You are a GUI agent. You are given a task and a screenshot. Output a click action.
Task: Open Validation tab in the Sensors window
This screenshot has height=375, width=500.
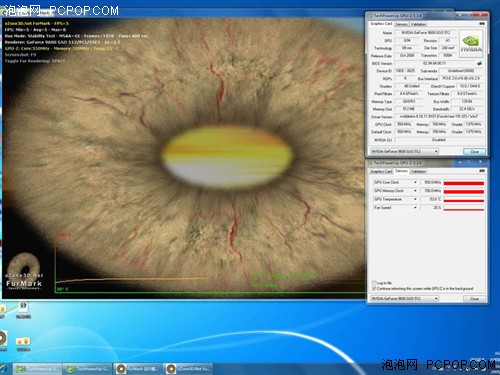coord(418,171)
